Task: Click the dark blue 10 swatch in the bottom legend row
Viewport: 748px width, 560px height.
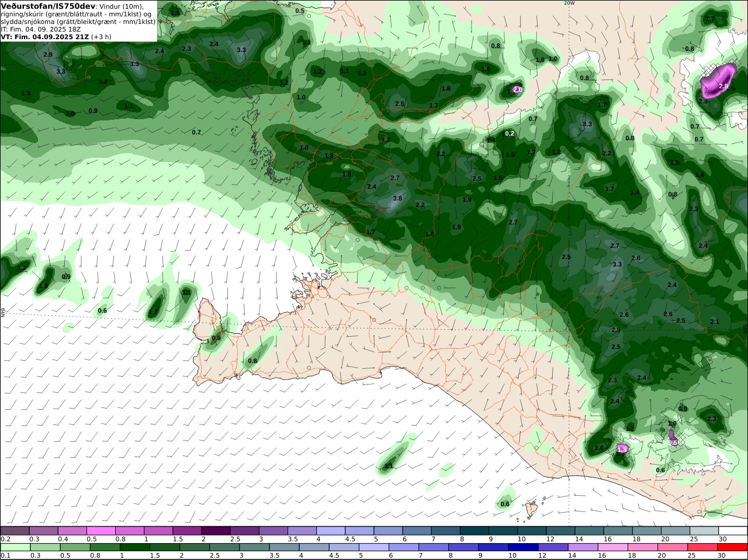Action: pos(523,547)
